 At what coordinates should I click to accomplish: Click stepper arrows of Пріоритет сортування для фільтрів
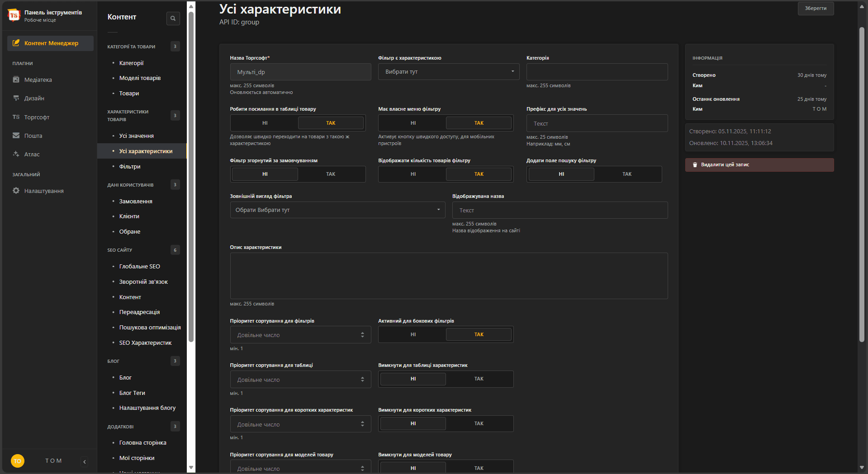coord(362,335)
